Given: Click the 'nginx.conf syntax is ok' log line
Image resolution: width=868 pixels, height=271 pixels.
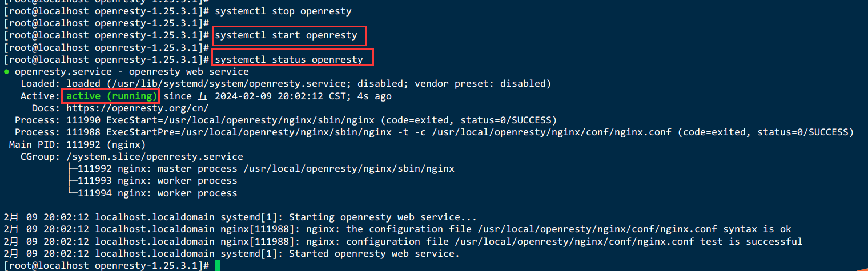Looking at the screenshot, I should [x=397, y=229].
